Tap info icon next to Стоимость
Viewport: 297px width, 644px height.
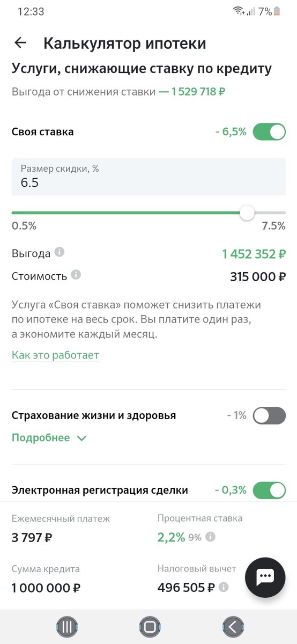click(x=76, y=275)
